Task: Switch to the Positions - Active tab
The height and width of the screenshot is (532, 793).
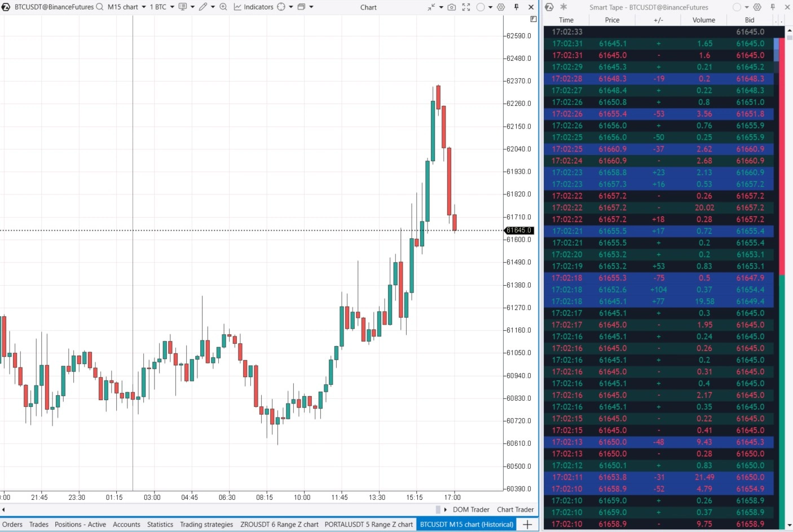Action: click(80, 525)
